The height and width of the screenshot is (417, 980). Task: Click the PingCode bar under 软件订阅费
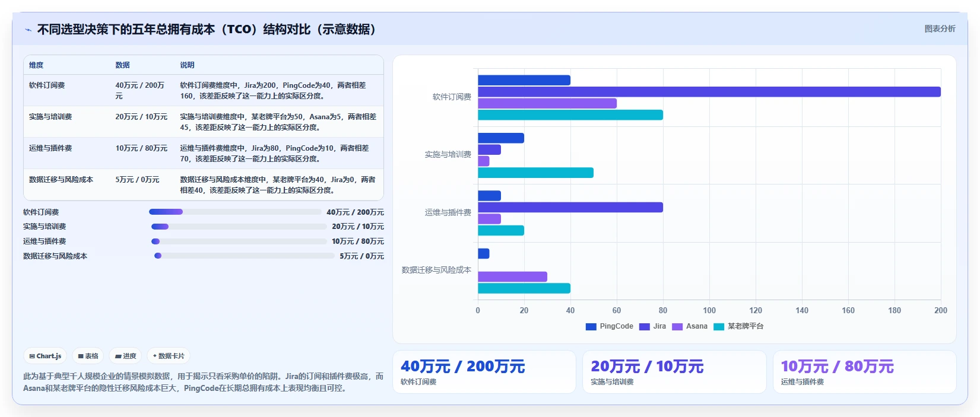[x=524, y=80]
